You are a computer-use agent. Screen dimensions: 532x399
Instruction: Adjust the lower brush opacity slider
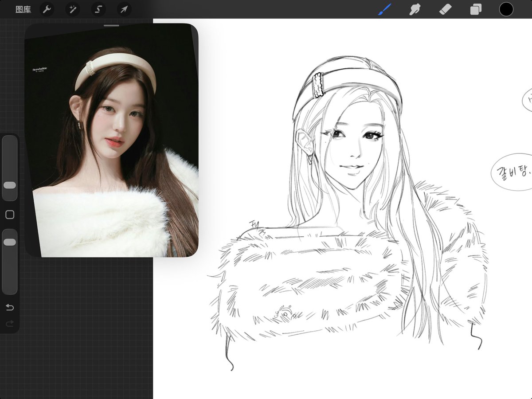[x=9, y=242]
